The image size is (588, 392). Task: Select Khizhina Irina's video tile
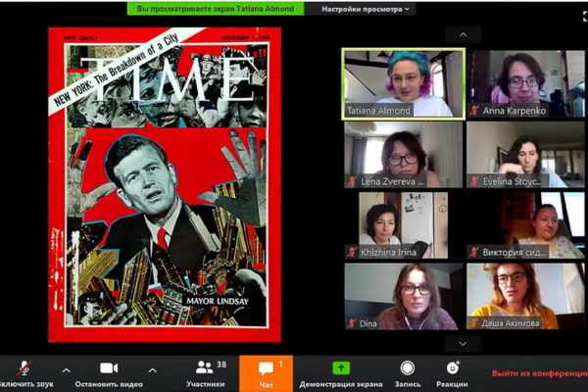tap(403, 225)
